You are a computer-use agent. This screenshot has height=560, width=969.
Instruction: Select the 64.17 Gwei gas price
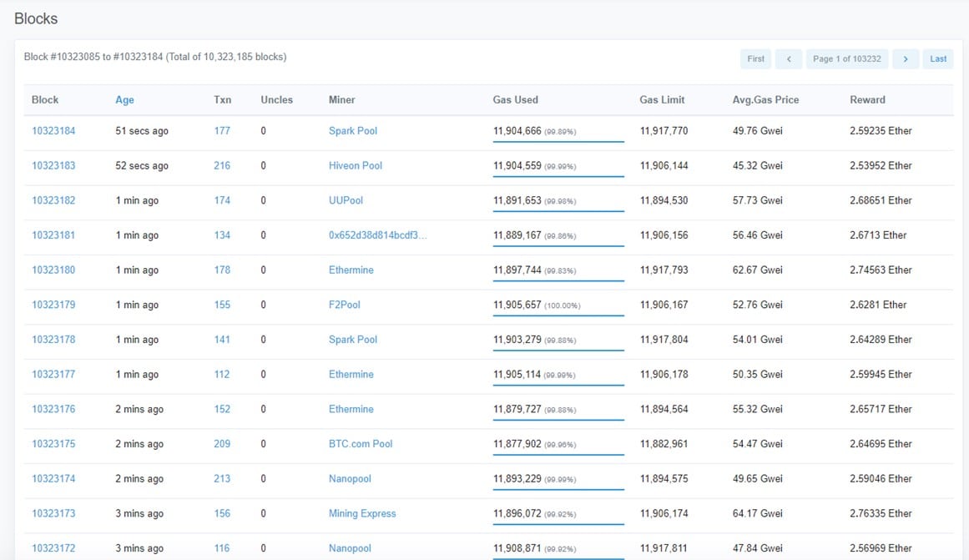(758, 513)
